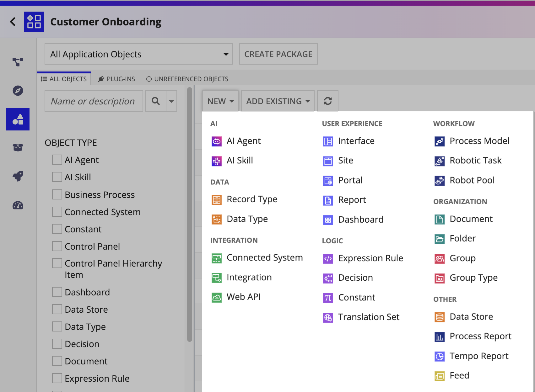Click the Portal icon
535x392 pixels.
pyautogui.click(x=328, y=181)
